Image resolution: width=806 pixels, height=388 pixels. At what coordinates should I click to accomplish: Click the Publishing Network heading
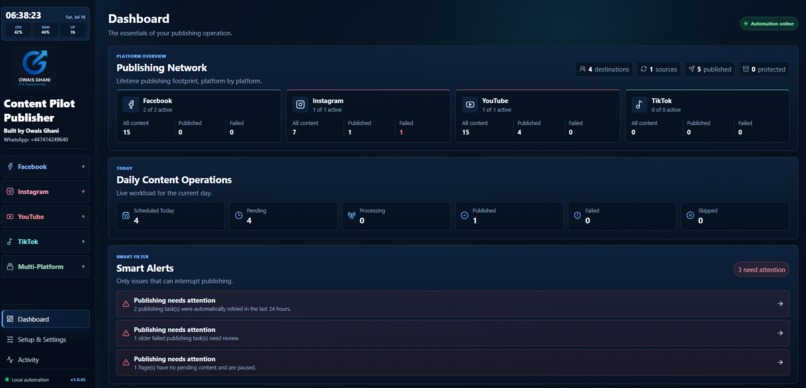pyautogui.click(x=161, y=68)
